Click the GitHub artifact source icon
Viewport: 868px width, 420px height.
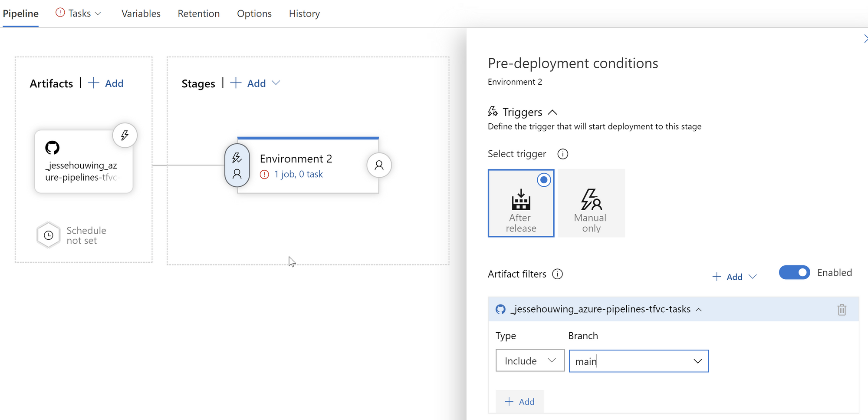pos(53,148)
